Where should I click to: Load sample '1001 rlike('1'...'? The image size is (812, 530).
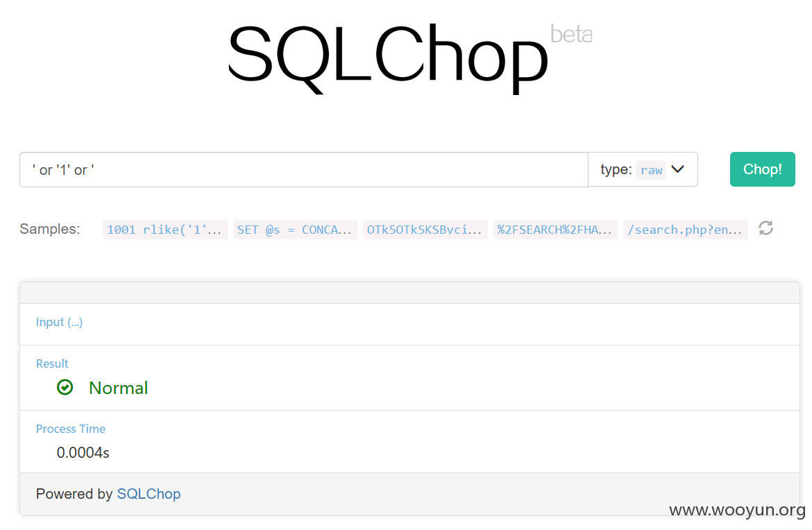click(x=164, y=230)
